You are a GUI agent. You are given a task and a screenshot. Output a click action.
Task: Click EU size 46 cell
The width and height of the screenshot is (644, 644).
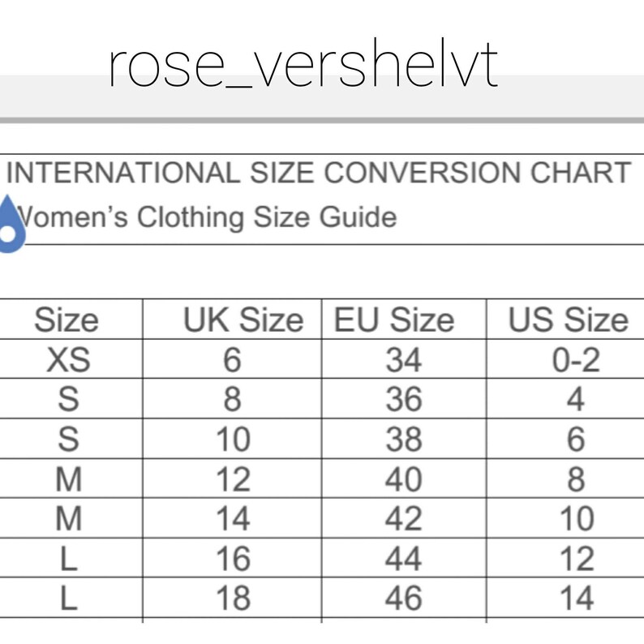point(404,598)
